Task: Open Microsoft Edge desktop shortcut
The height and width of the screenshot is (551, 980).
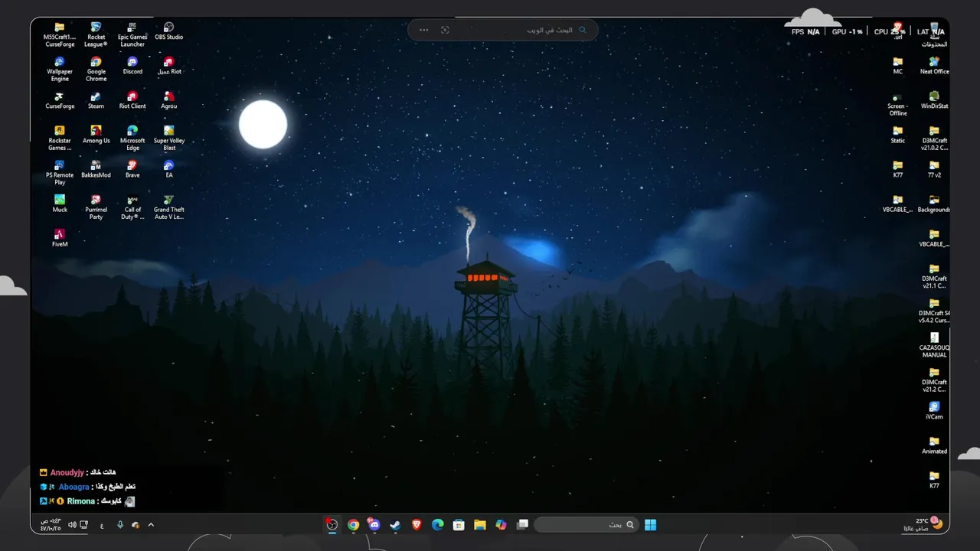Action: pyautogui.click(x=132, y=139)
